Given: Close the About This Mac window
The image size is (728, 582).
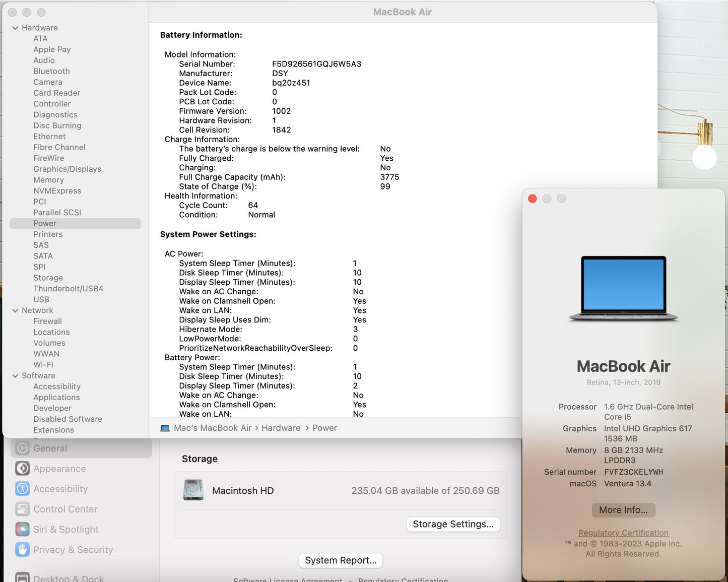Looking at the screenshot, I should point(532,199).
